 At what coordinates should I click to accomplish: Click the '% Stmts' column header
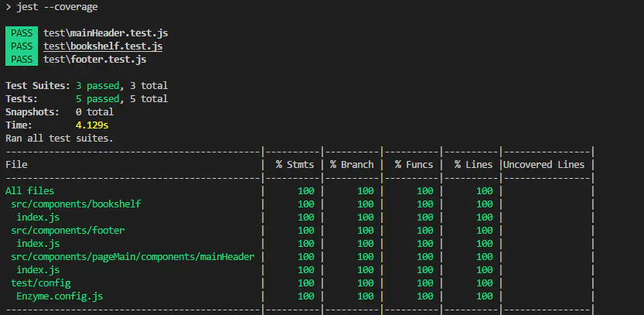point(295,165)
